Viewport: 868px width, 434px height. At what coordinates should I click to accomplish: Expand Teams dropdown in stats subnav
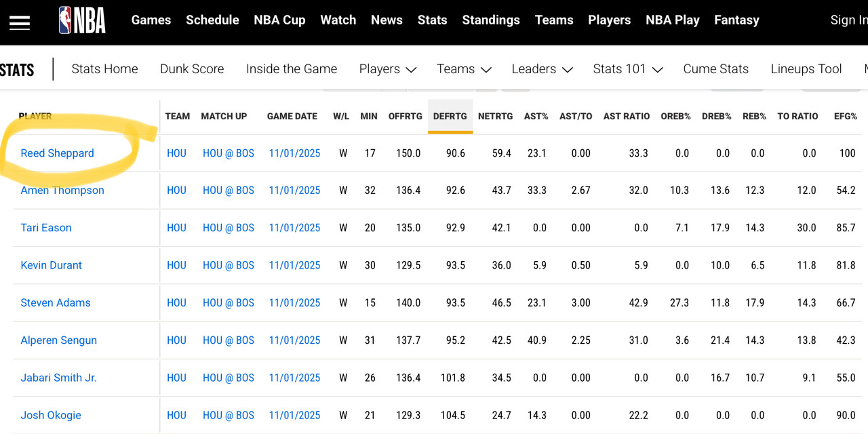[464, 69]
